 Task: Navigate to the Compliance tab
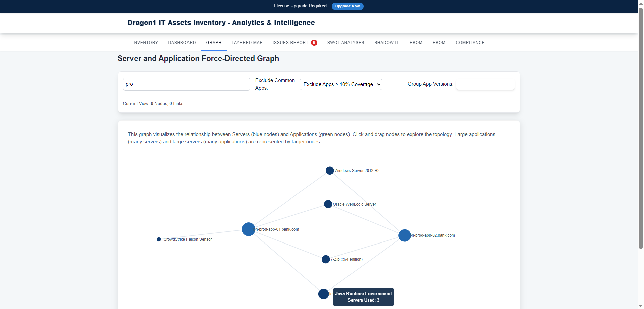click(470, 42)
